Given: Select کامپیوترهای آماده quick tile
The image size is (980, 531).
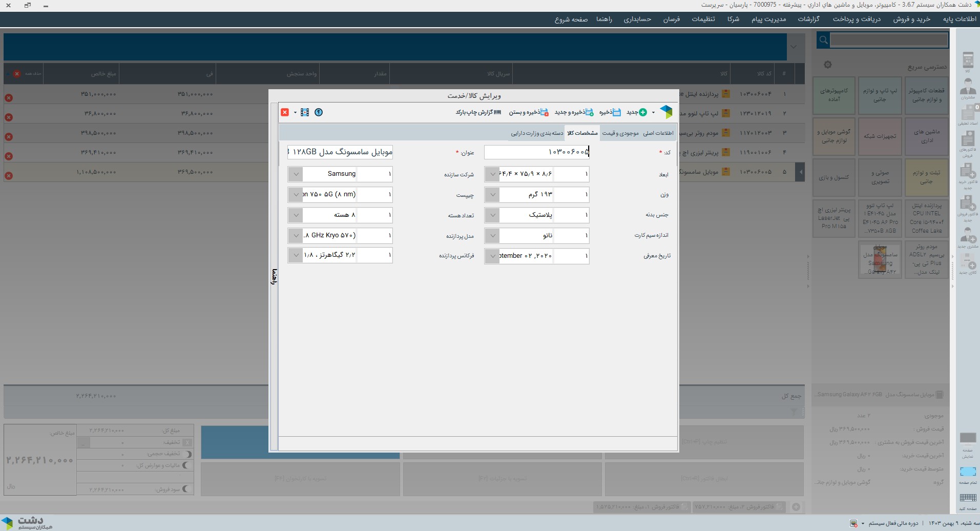Looking at the screenshot, I should (x=833, y=95).
